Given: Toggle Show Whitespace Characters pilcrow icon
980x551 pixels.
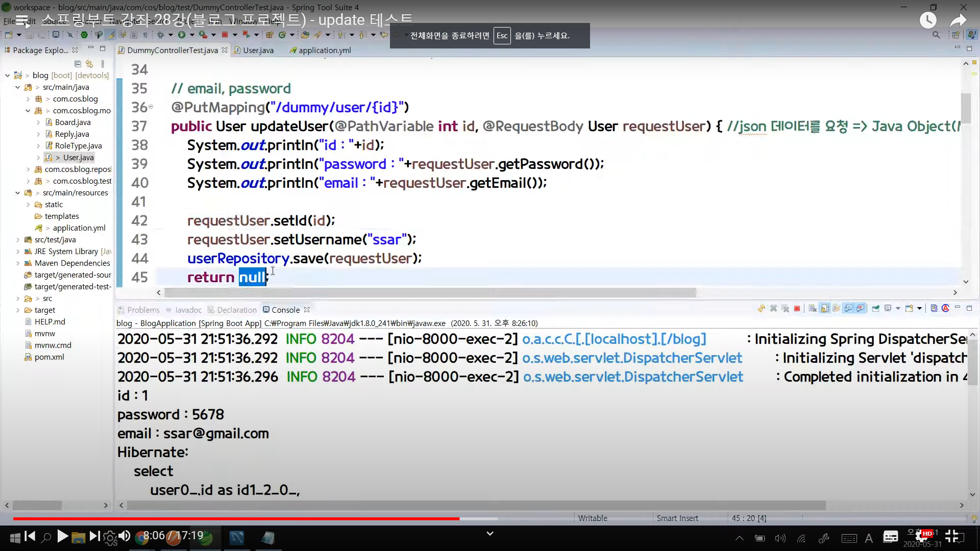Looking at the screenshot, I should [145, 35].
